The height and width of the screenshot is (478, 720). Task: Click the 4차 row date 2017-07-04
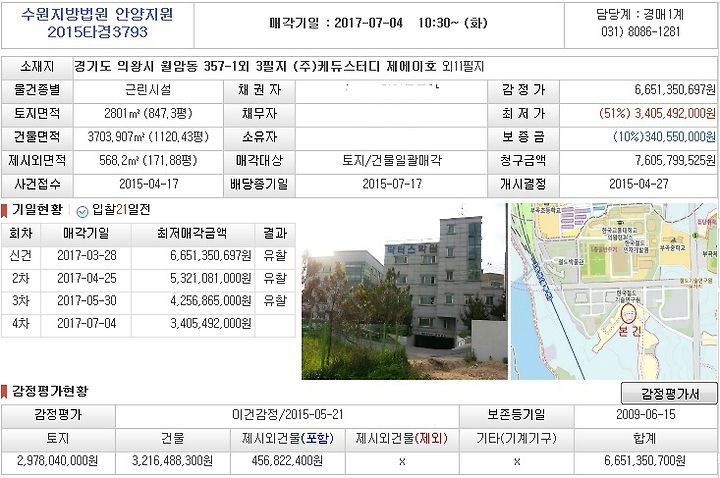tap(86, 324)
